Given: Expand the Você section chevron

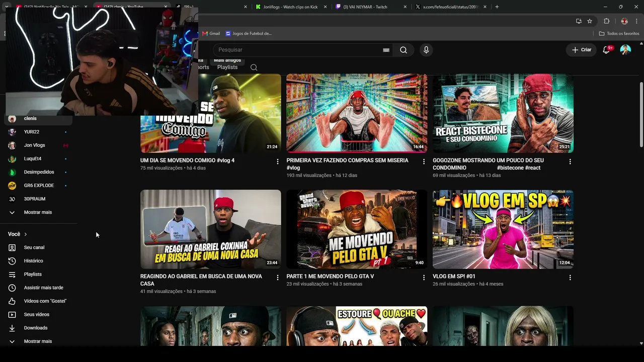Looking at the screenshot, I should (25, 234).
